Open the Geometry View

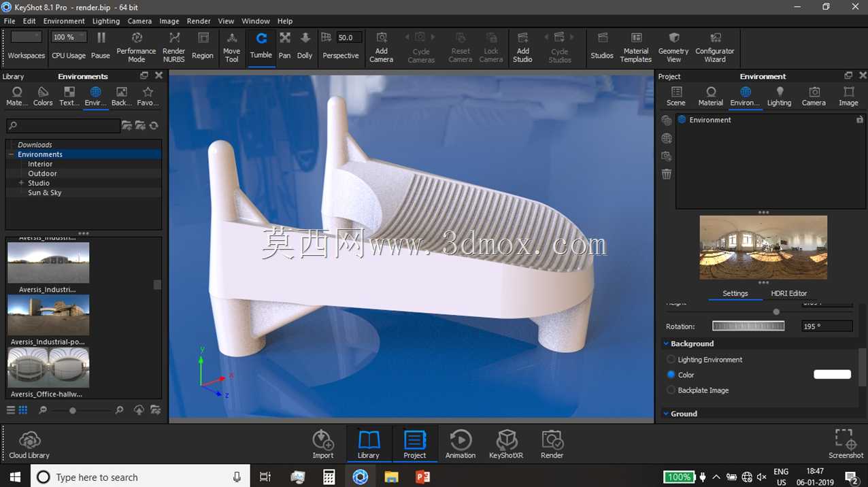point(673,46)
